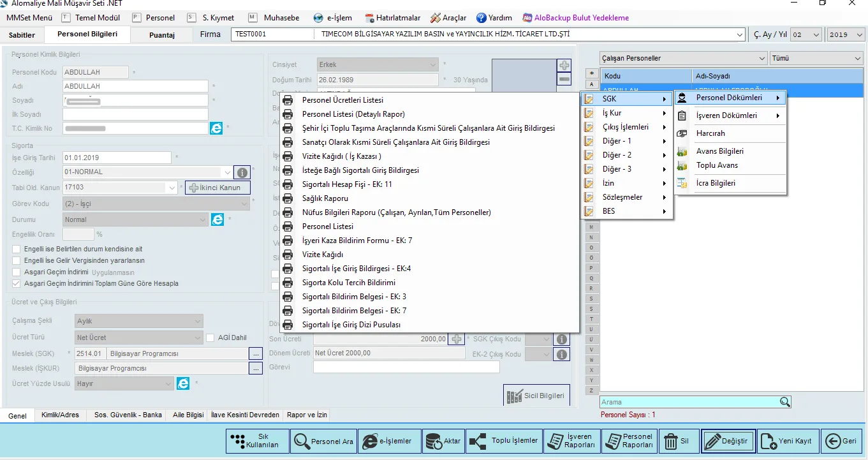
Task: Uncheck Asgari Geçim İndirimini Toplam Güne Göre Hesapla
Action: pyautogui.click(x=17, y=283)
